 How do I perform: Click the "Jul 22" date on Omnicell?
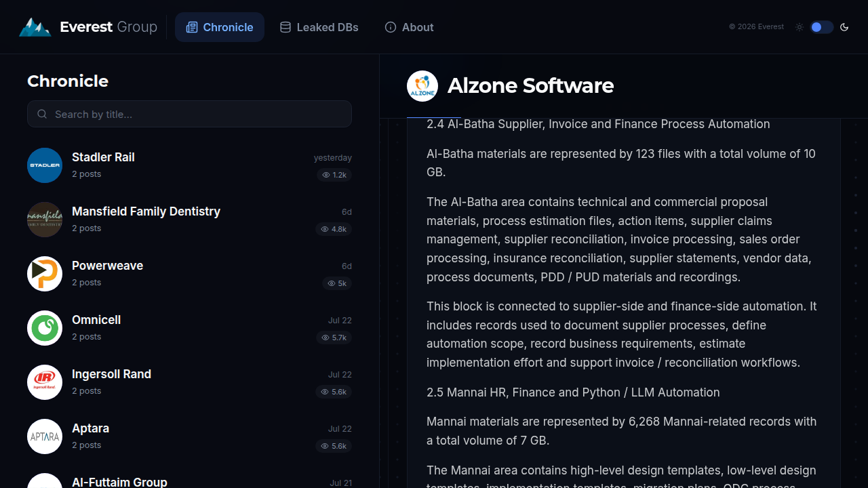(x=340, y=321)
